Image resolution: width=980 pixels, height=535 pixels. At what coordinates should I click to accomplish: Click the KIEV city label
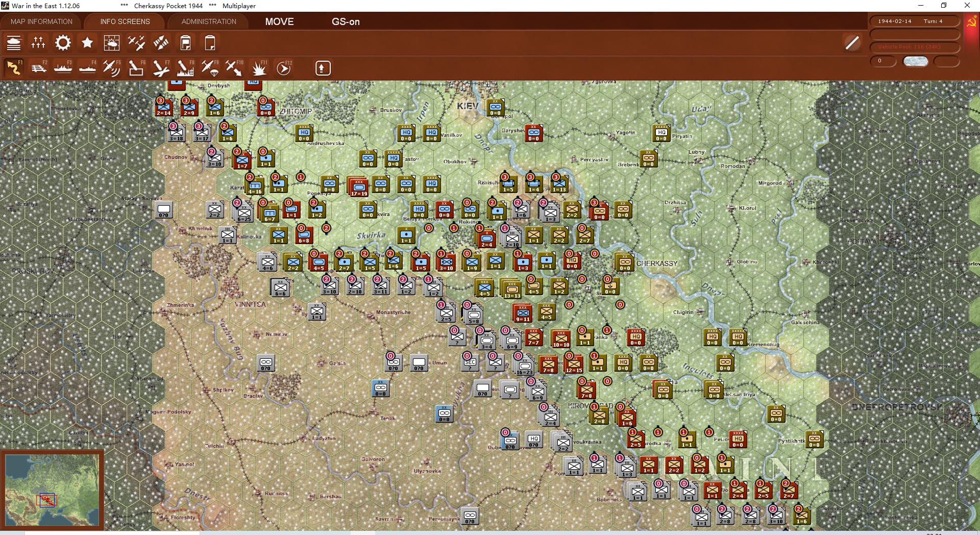(468, 106)
